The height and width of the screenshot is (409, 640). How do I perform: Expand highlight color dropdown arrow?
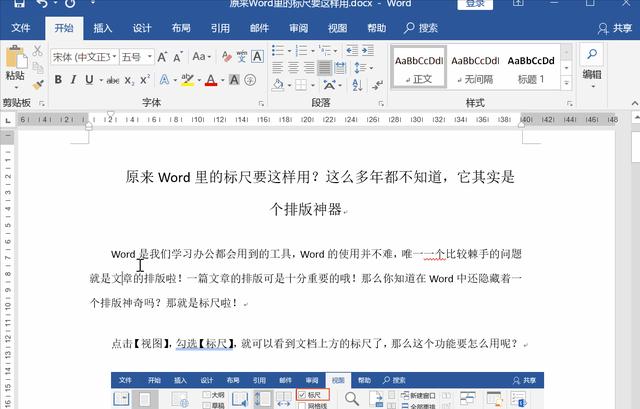point(199,80)
